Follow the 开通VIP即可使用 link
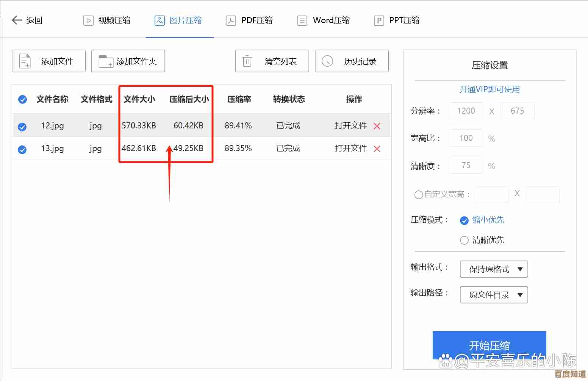 point(489,89)
